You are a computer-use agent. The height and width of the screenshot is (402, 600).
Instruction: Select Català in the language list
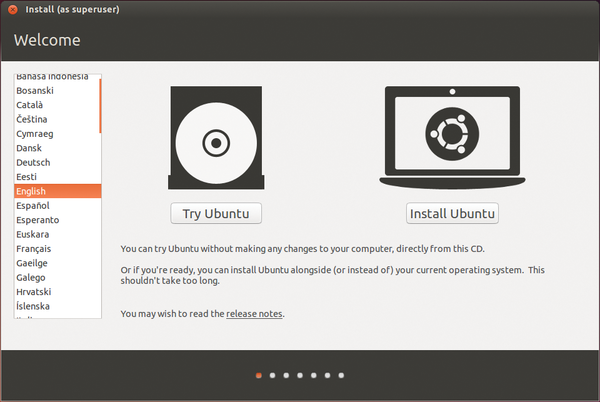click(57, 105)
